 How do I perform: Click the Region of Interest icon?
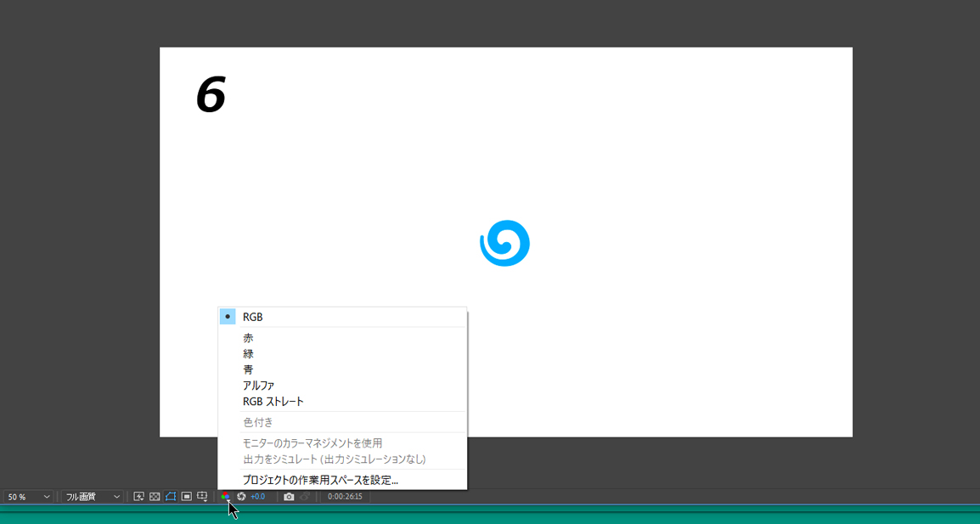pyautogui.click(x=186, y=497)
